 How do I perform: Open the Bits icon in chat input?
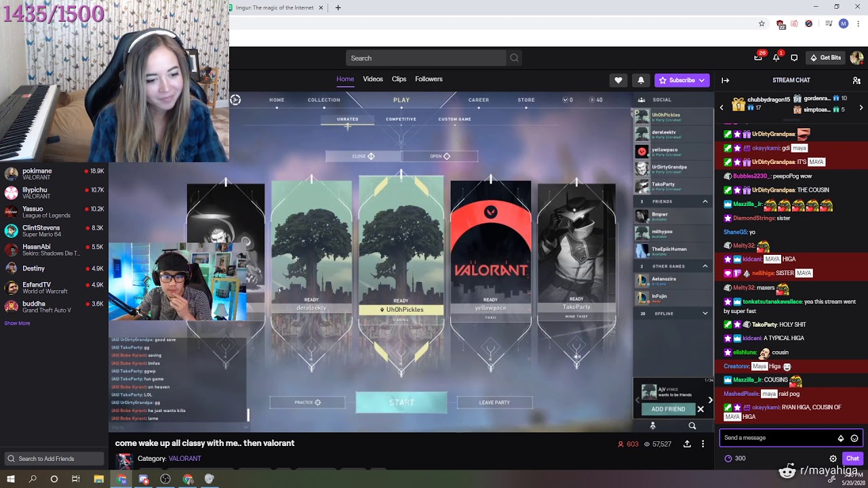(x=841, y=439)
